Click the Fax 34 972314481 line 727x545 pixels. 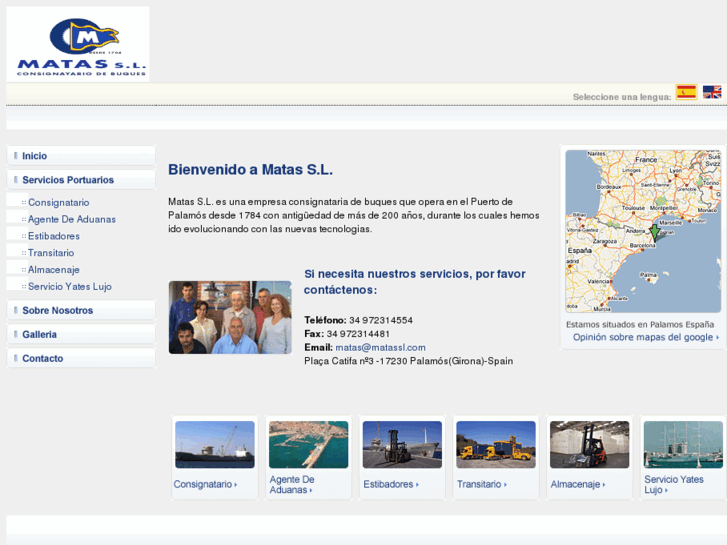[347, 333]
